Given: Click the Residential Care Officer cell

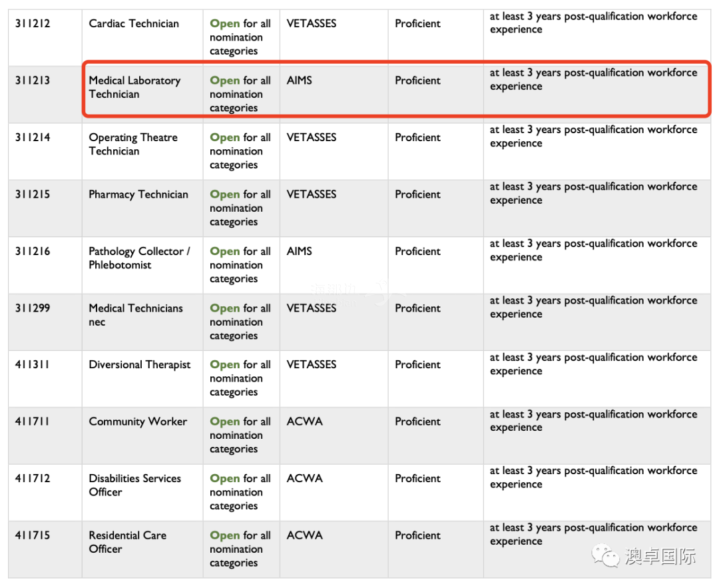Looking at the screenshot, I should (x=127, y=542).
